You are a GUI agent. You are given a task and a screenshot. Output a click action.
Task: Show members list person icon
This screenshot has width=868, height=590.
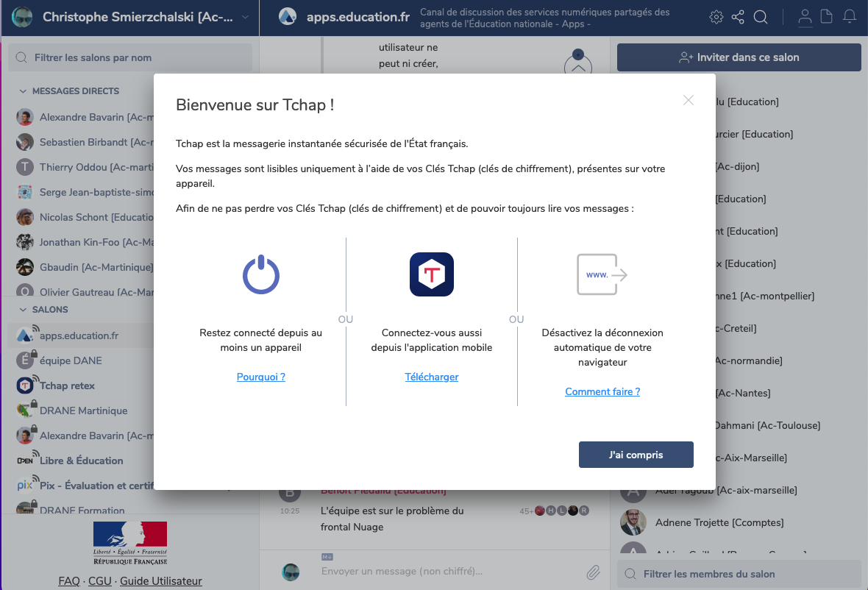point(805,17)
